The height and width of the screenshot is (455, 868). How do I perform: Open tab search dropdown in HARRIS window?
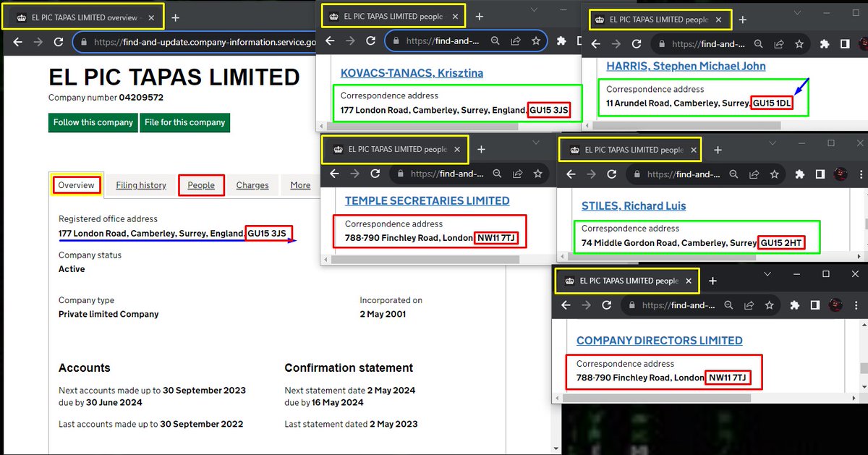[796, 12]
